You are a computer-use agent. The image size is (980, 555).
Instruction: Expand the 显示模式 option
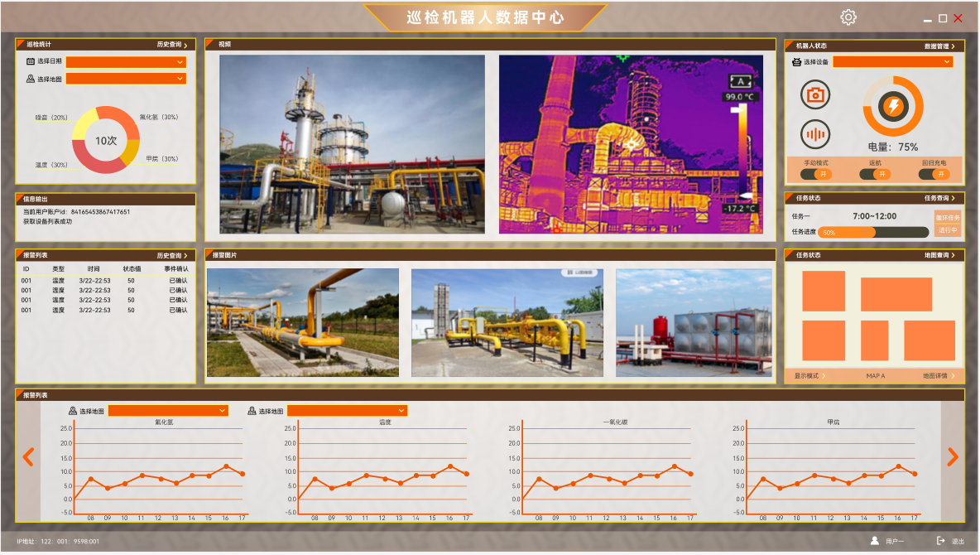[x=809, y=376]
